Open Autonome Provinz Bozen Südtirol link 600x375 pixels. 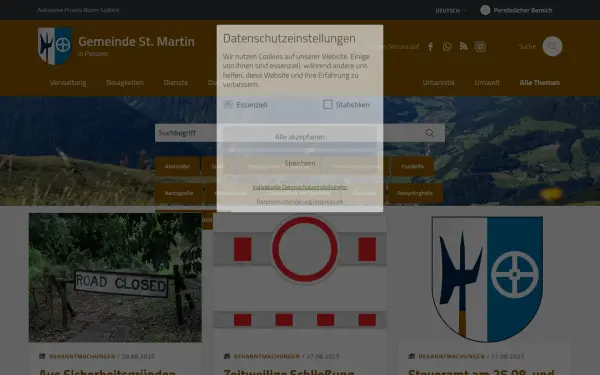pos(78,10)
